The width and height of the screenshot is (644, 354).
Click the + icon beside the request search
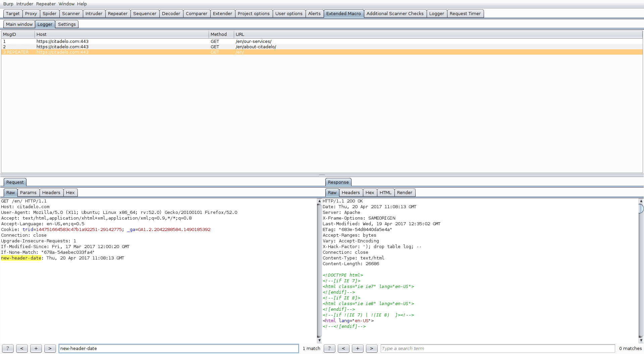(x=36, y=348)
